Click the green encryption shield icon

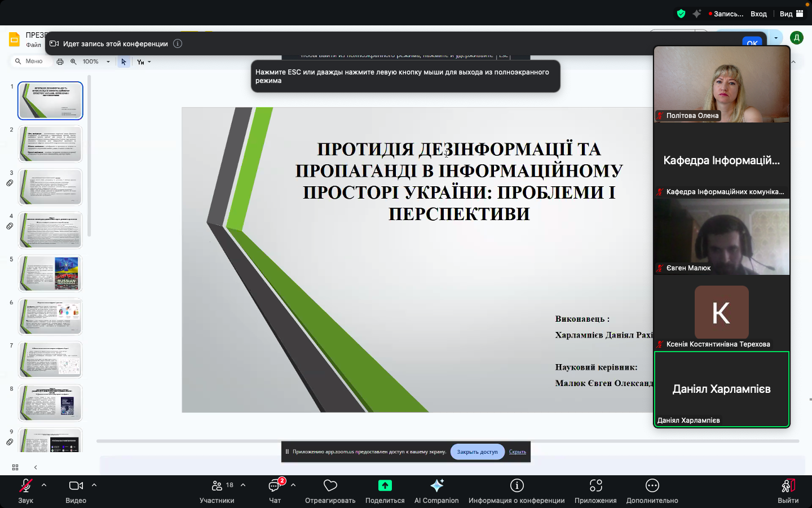pyautogui.click(x=681, y=14)
